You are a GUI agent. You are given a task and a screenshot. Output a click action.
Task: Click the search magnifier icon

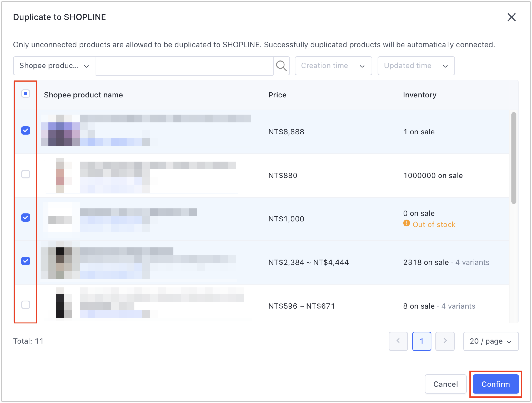(281, 66)
